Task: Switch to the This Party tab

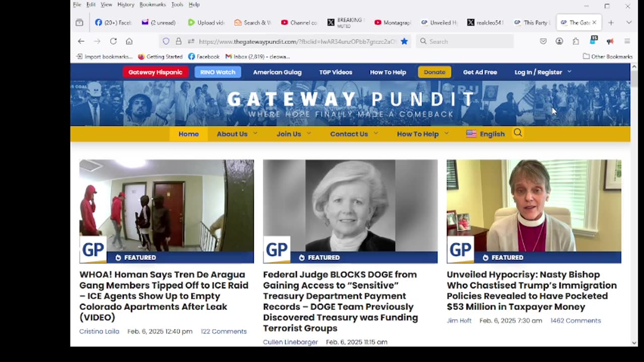Action: [531, 23]
